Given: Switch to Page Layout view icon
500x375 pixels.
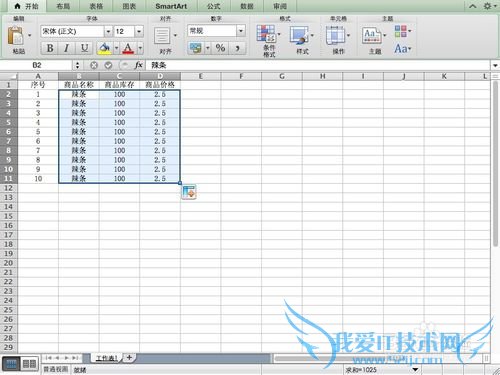Looking at the screenshot, I should click(x=29, y=364).
